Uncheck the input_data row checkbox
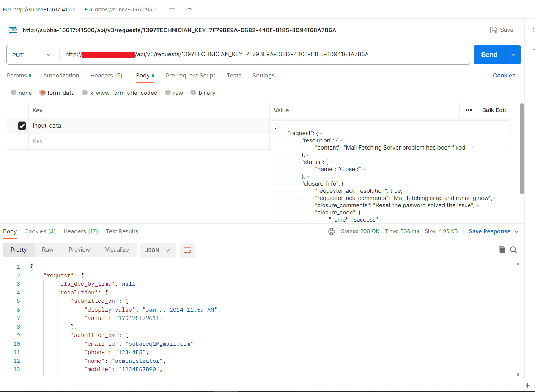535x392 pixels. (x=22, y=126)
